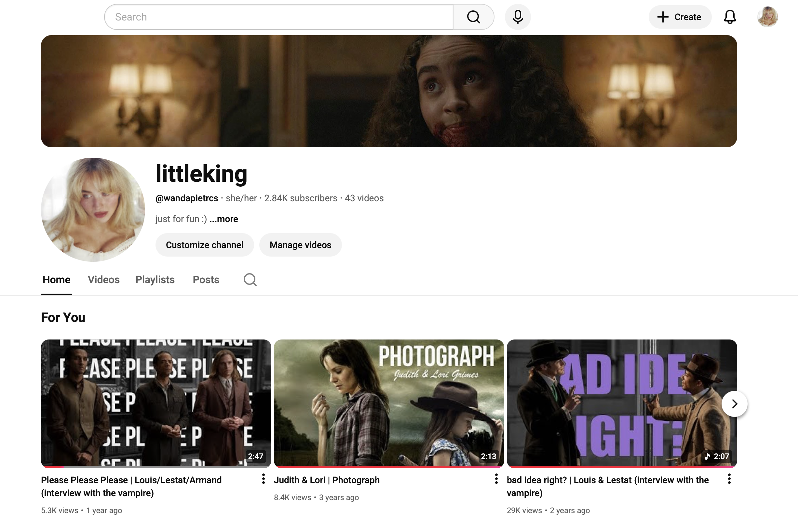Open options for Please Please Please video
The image size is (799, 532).
tap(263, 479)
